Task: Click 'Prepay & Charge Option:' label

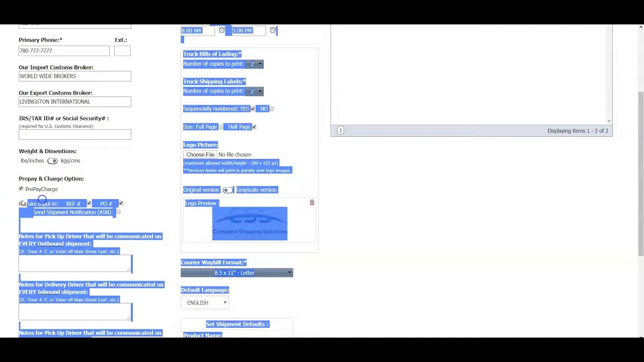Action: tap(51, 179)
